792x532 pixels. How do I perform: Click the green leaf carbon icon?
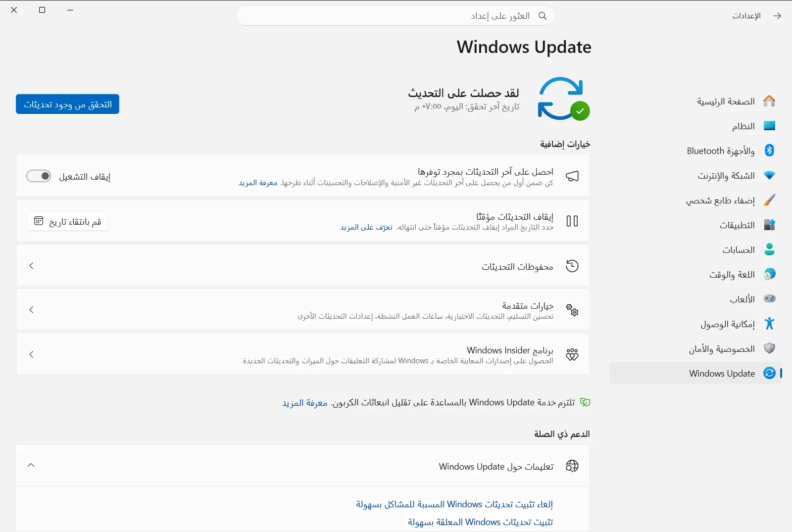pyautogui.click(x=585, y=402)
